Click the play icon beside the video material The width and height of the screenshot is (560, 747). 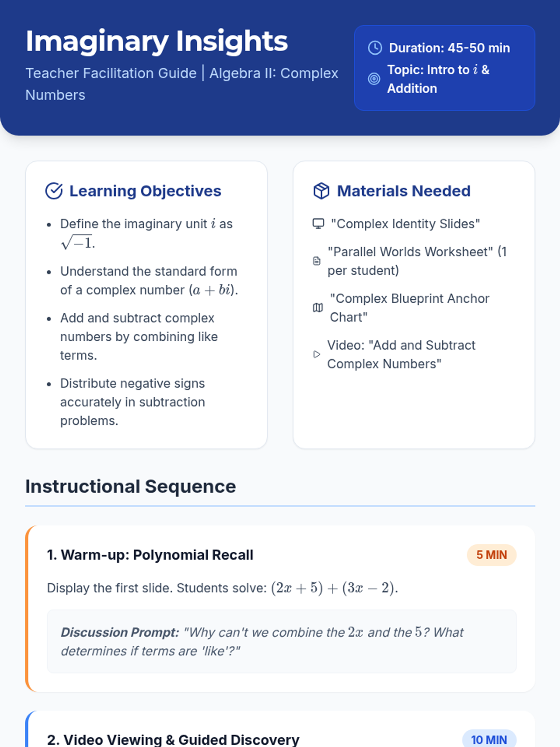click(316, 354)
